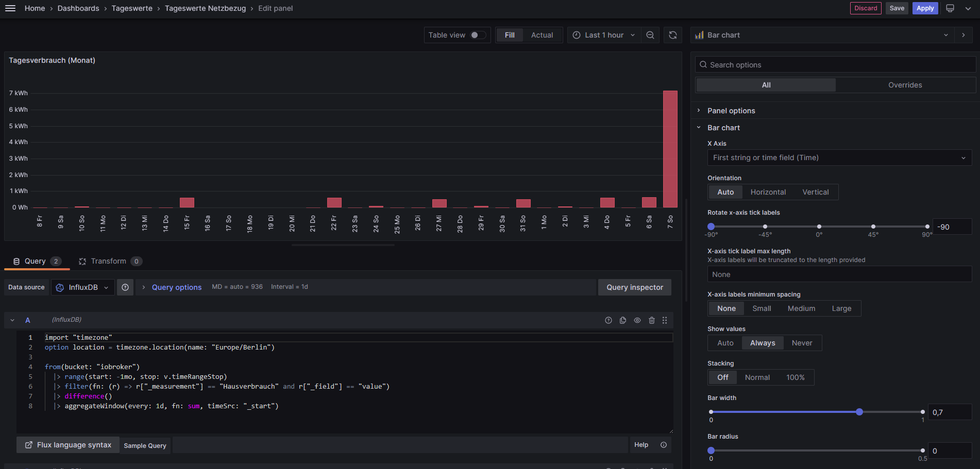Screen dimensions: 980x469
Task: Click the Save button
Action: pos(897,8)
